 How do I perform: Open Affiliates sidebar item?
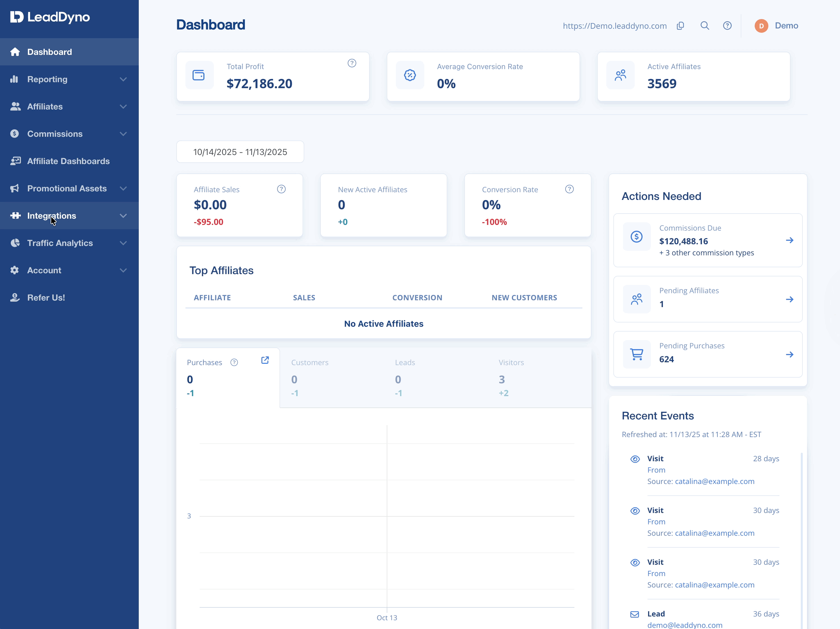(69, 106)
